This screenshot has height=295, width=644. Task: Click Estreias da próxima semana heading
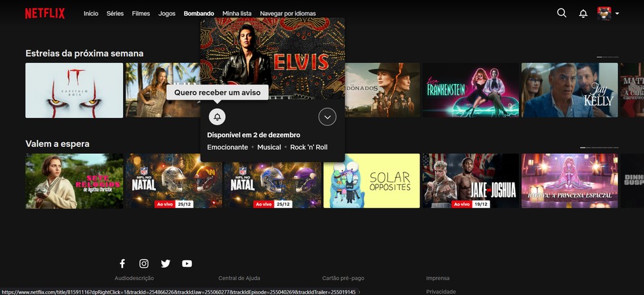tap(84, 54)
